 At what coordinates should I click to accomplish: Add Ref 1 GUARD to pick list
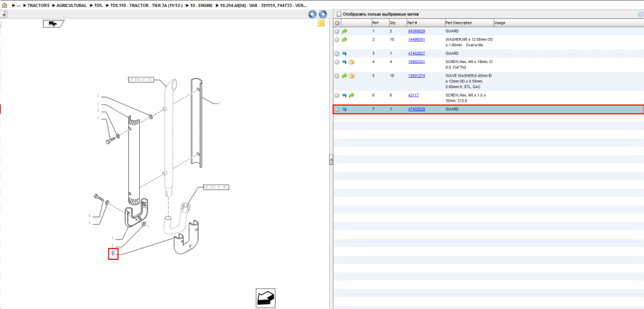[337, 31]
